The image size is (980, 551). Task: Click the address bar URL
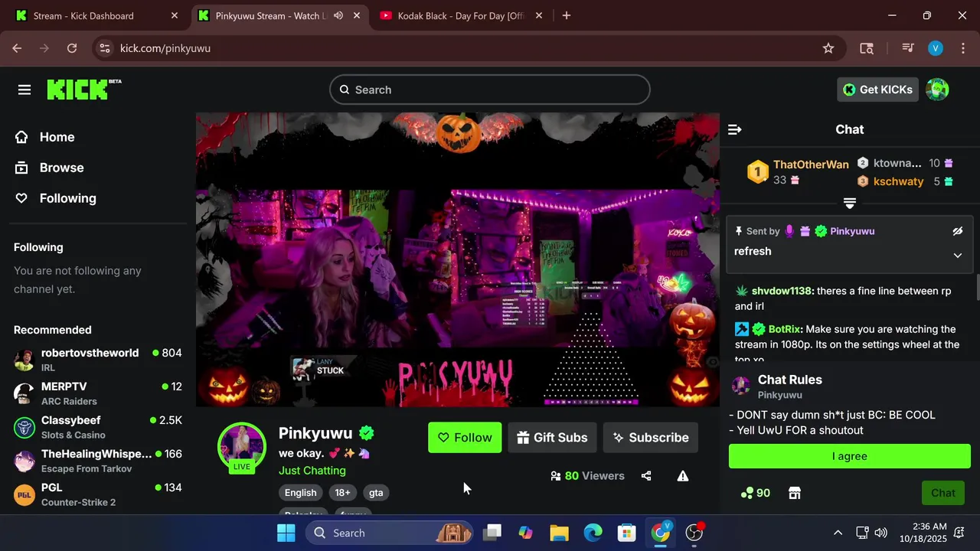(x=165, y=48)
